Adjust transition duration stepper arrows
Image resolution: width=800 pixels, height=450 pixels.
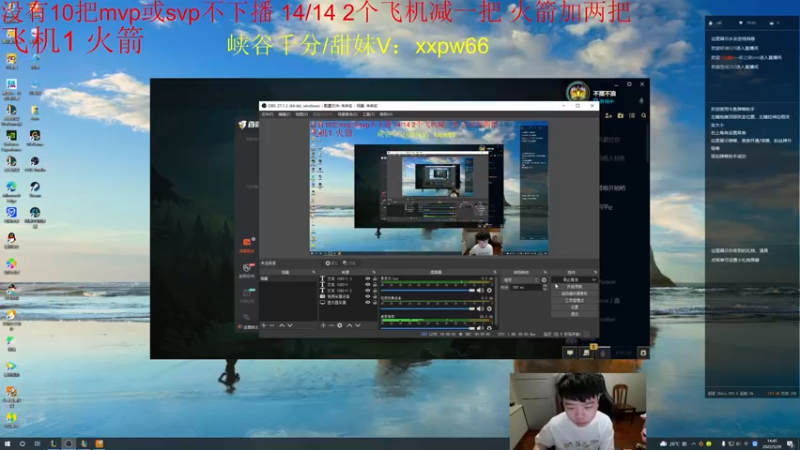[x=545, y=287]
